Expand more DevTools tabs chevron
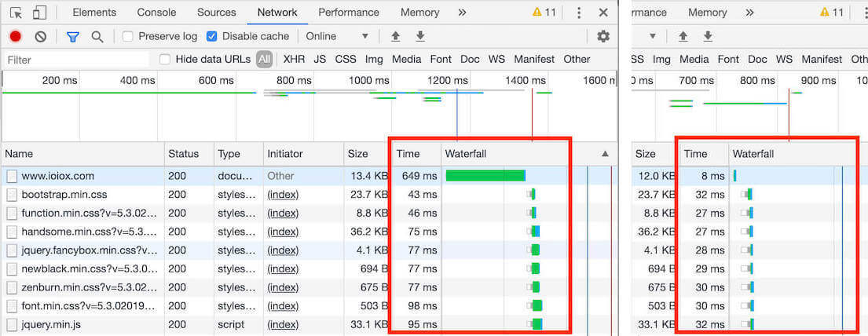This screenshot has width=868, height=336. tap(462, 13)
